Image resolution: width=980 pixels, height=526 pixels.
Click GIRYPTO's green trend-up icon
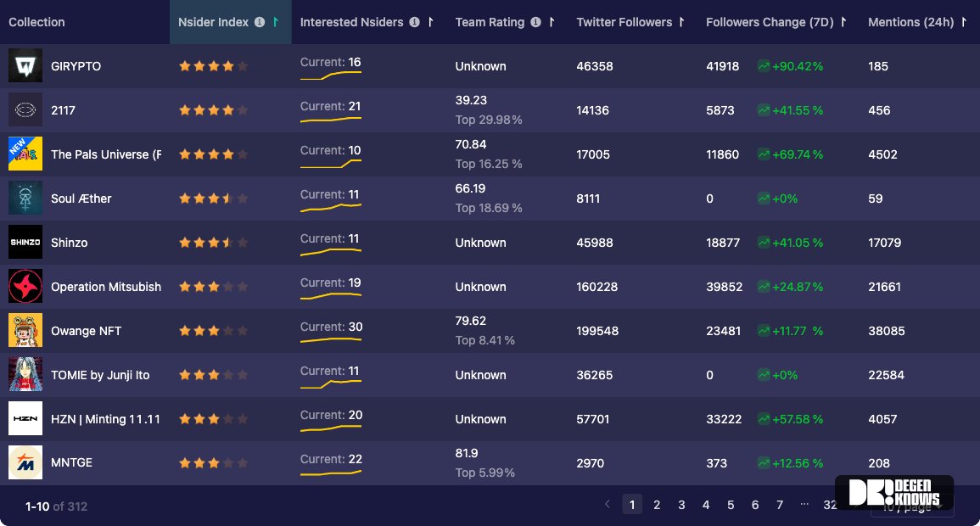[763, 65]
